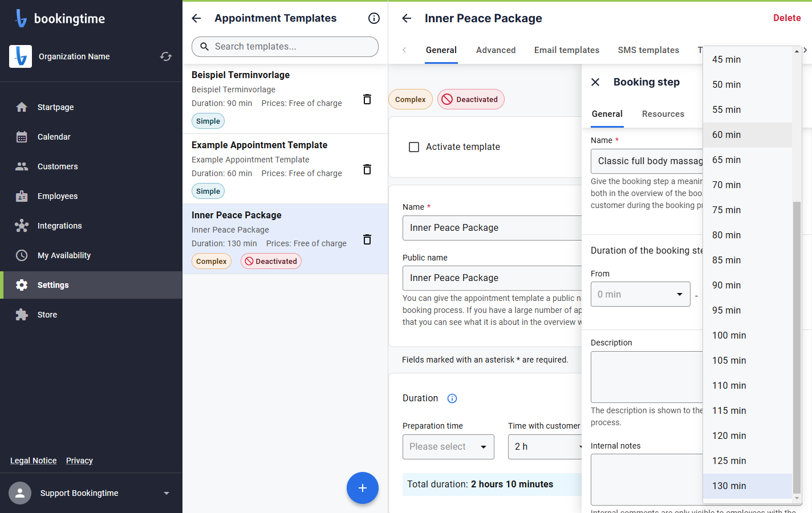Delete Beispiel Terminvorlage with trash icon

[367, 99]
